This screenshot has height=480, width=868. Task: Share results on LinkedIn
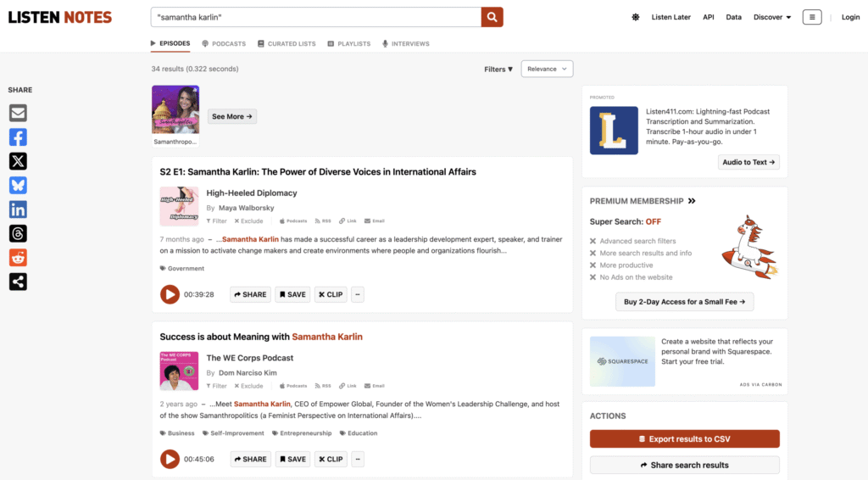pyautogui.click(x=18, y=209)
